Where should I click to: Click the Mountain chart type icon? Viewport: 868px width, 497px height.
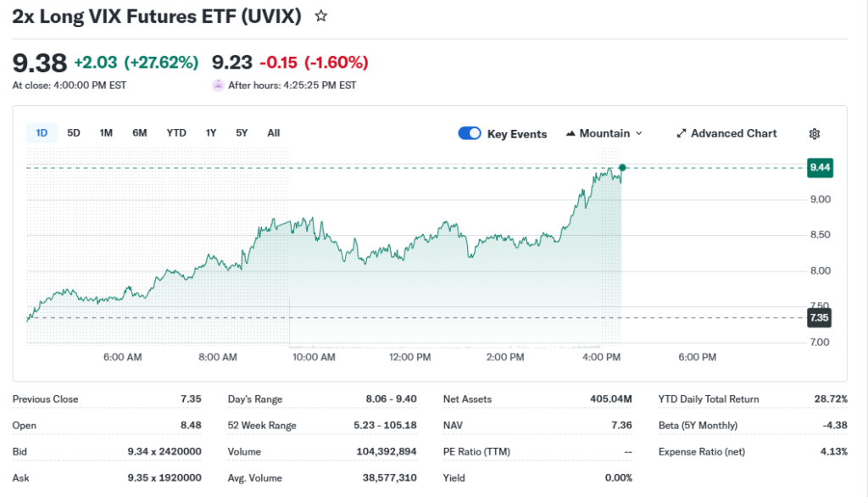click(570, 134)
